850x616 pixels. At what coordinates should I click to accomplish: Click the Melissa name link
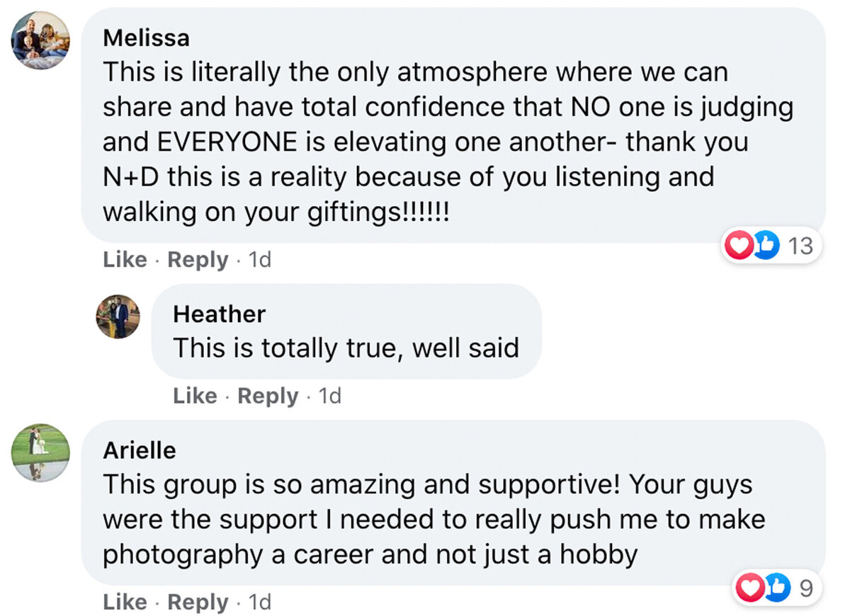146,38
